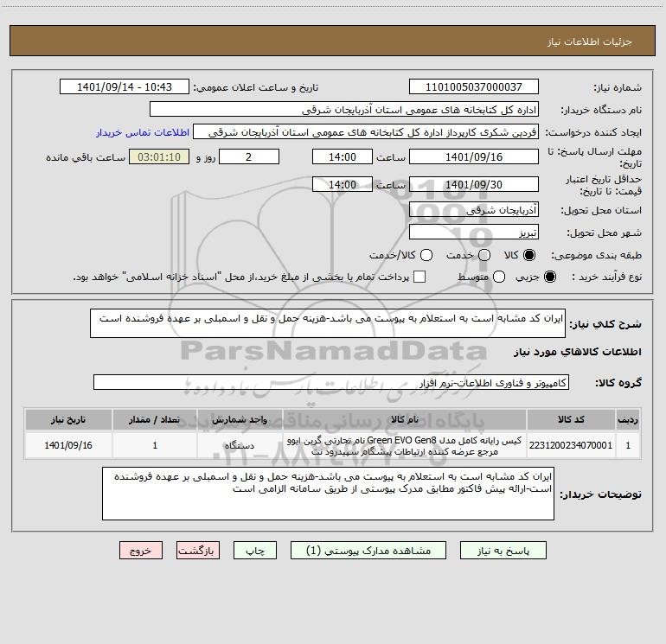Click the goods group field 'کامپیوتر و فناوری اطلاعات'
Image resolution: width=666 pixels, height=644 pixels.
point(331,382)
